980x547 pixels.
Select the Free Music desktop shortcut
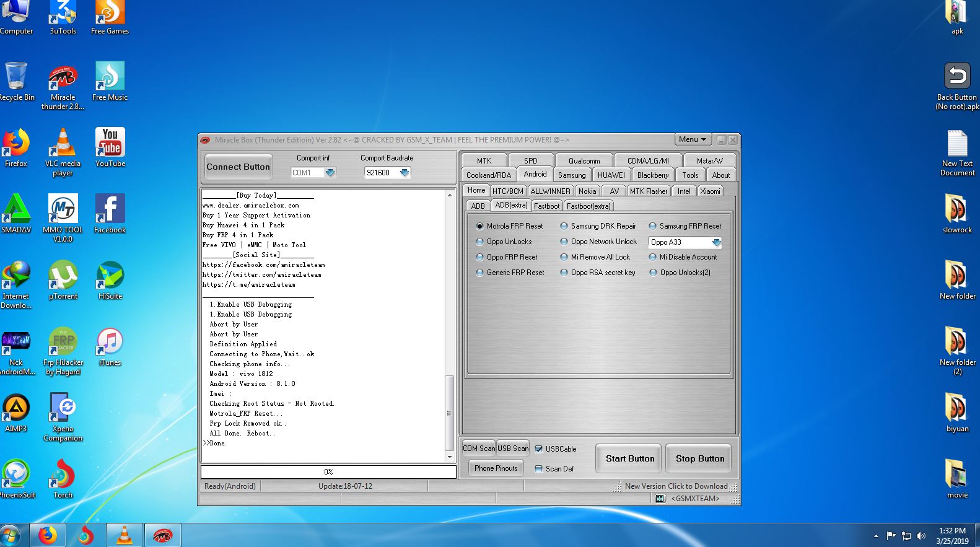point(110,81)
